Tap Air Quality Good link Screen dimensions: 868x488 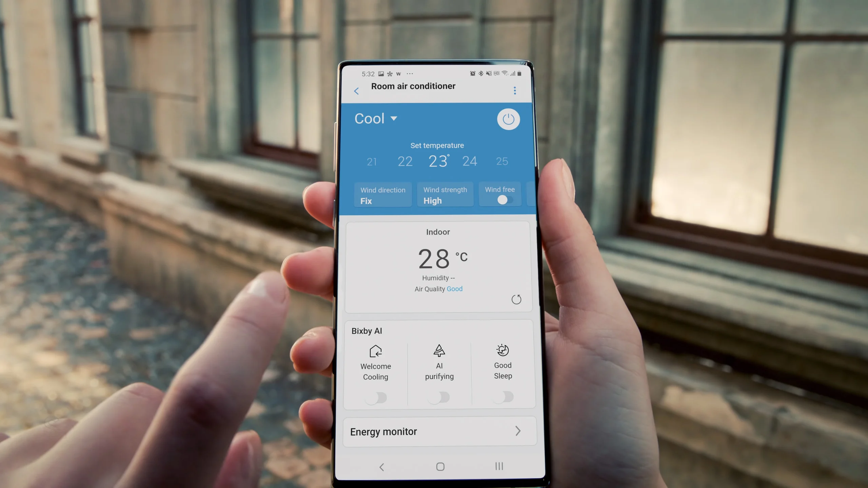pos(454,289)
